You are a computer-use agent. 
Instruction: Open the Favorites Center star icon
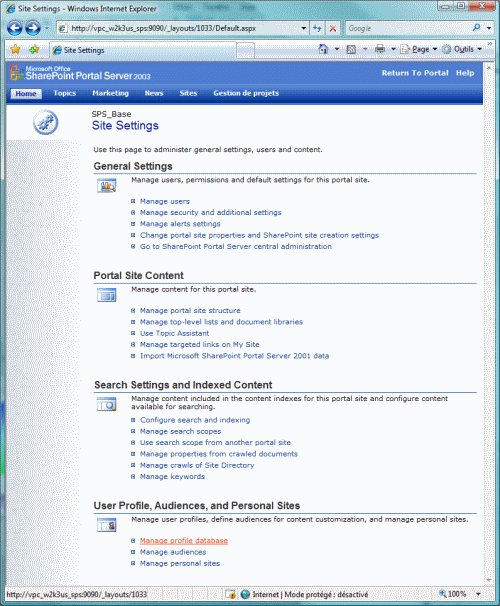pos(15,49)
